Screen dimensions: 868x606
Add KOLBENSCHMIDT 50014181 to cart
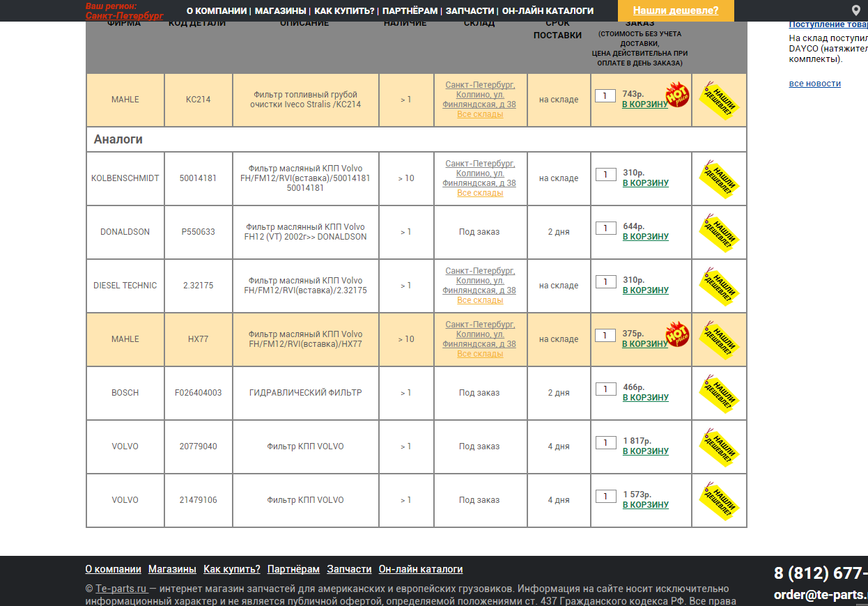click(645, 183)
